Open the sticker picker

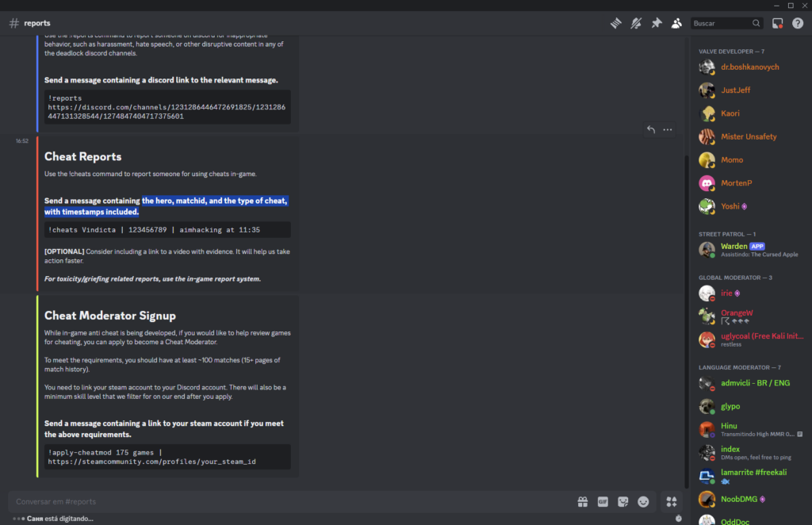(623, 501)
